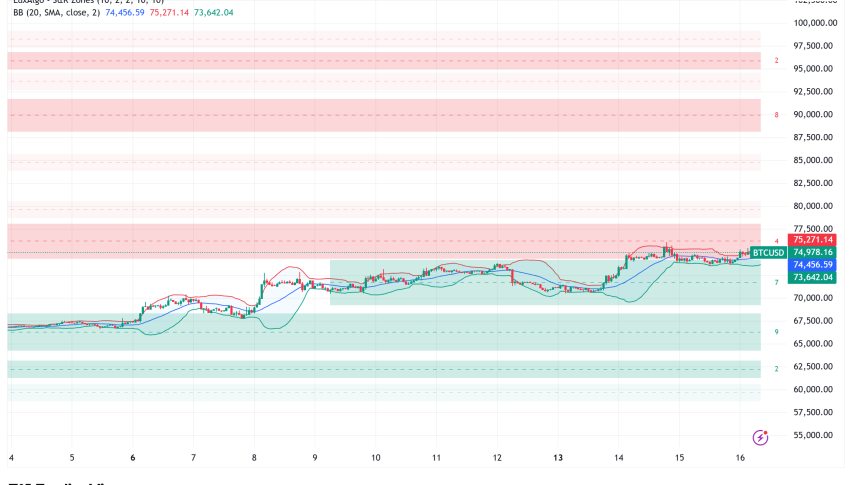Click the green 73,642.04 price label on axis
This screenshot has width=852, height=485.
click(812, 277)
